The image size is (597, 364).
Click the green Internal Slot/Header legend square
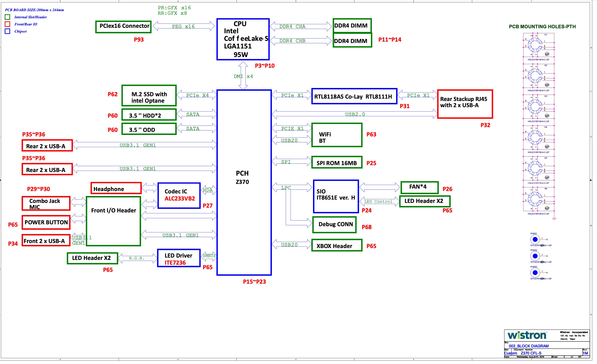click(7, 17)
